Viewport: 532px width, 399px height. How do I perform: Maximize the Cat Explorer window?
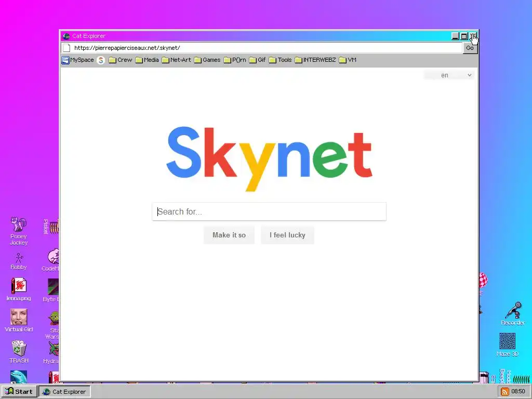(464, 36)
